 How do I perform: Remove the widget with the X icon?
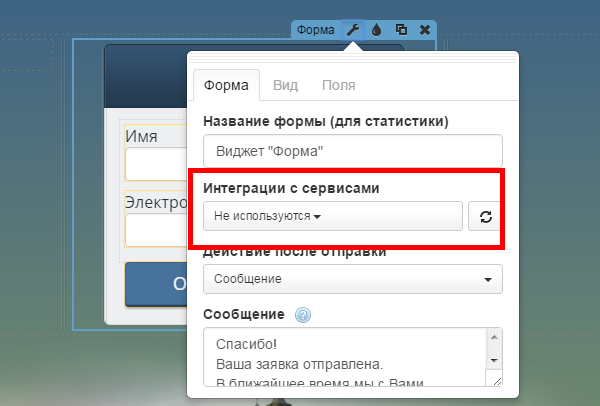pos(425,30)
